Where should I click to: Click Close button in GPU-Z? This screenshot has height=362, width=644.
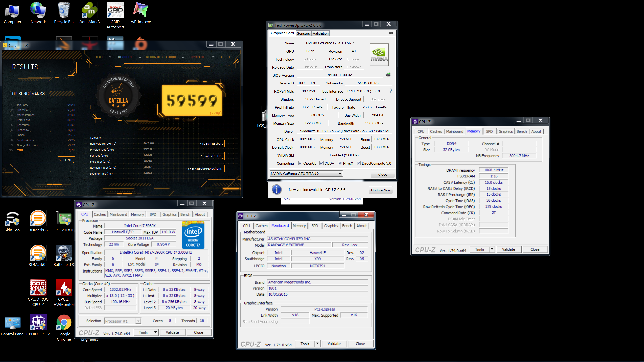click(x=383, y=174)
